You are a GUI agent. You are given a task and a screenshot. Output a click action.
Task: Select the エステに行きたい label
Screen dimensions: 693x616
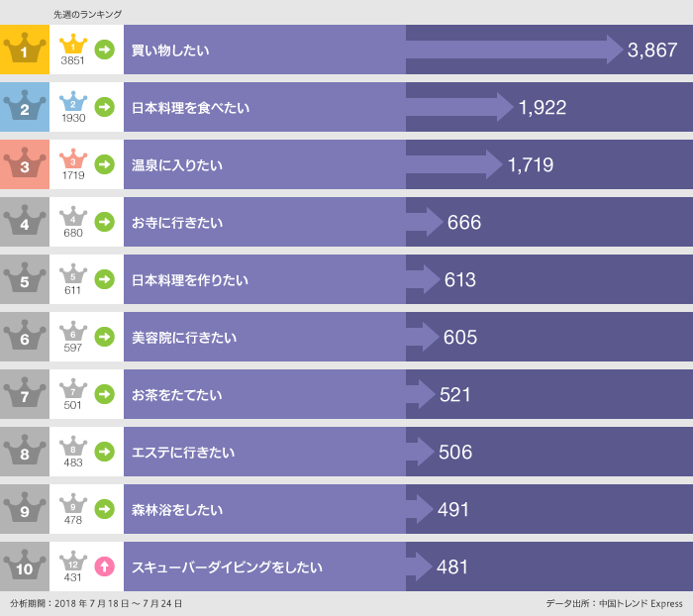click(183, 453)
